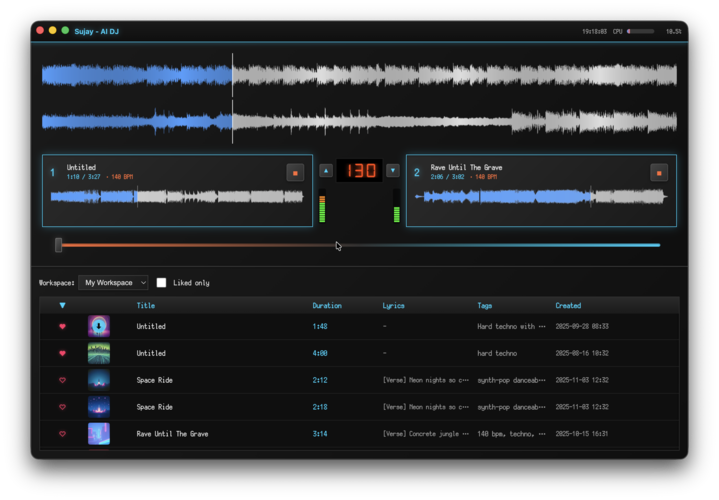Screen dimensions: 719x500
Task: Select the Space Ride title in the 2:18 row
Action: (155, 407)
